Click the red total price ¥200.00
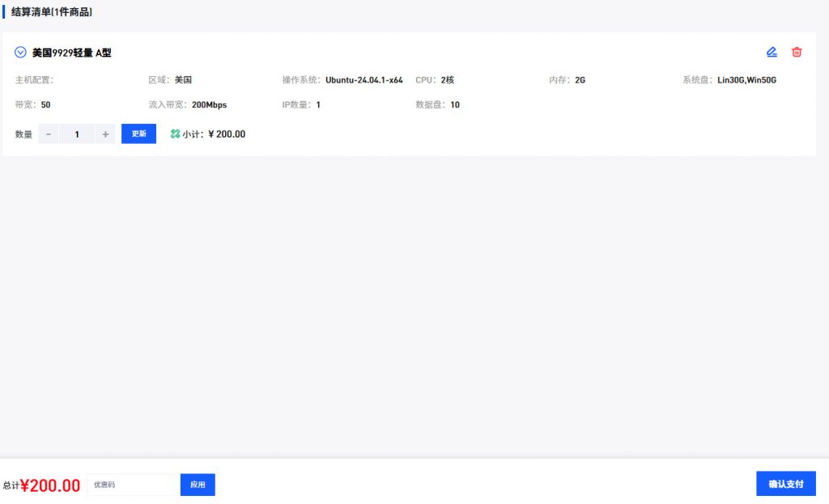 coord(50,485)
